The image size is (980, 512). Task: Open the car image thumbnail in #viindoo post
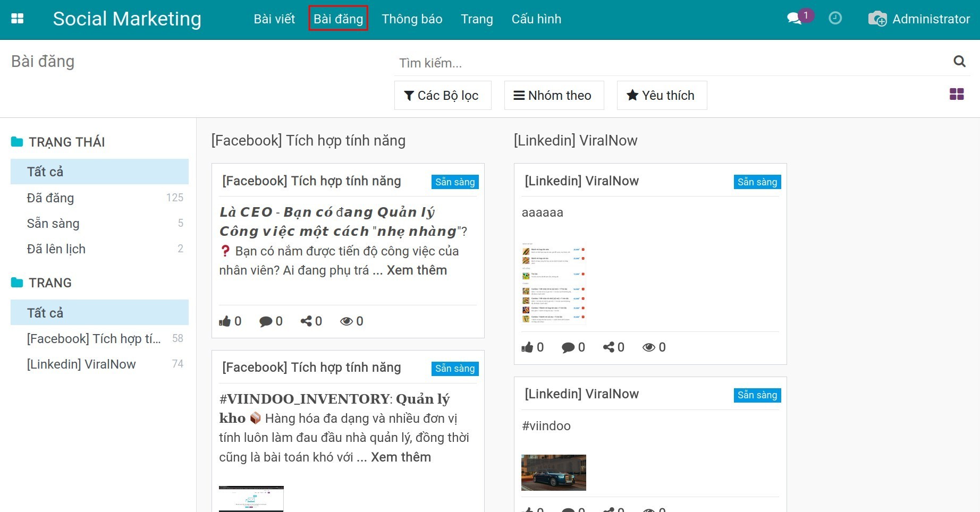pyautogui.click(x=553, y=472)
